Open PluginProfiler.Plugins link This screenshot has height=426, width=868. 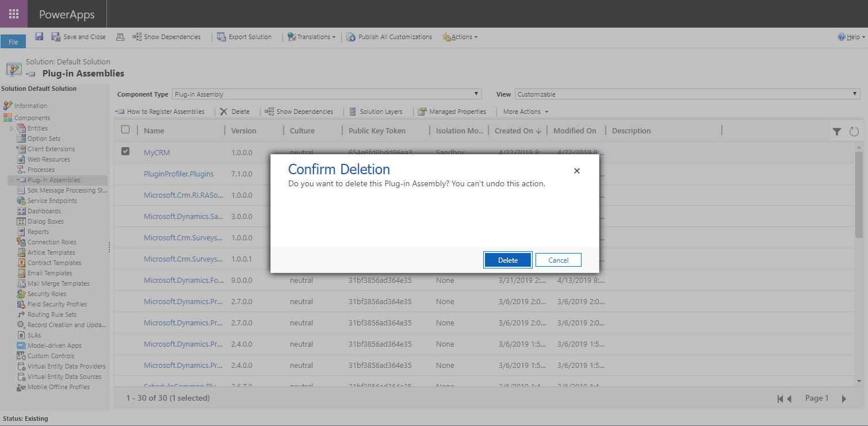point(178,174)
